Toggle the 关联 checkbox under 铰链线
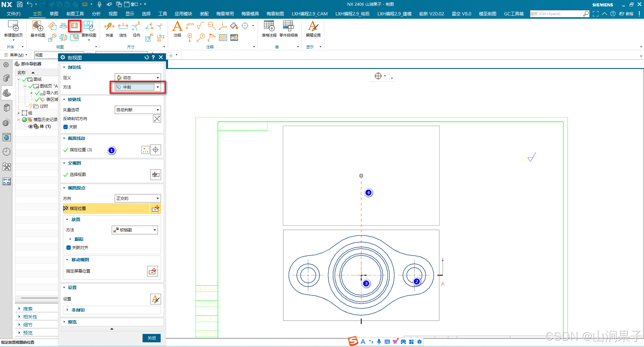 (65, 127)
